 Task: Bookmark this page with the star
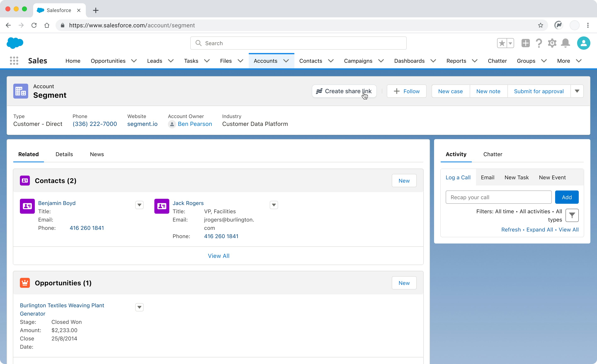click(540, 25)
